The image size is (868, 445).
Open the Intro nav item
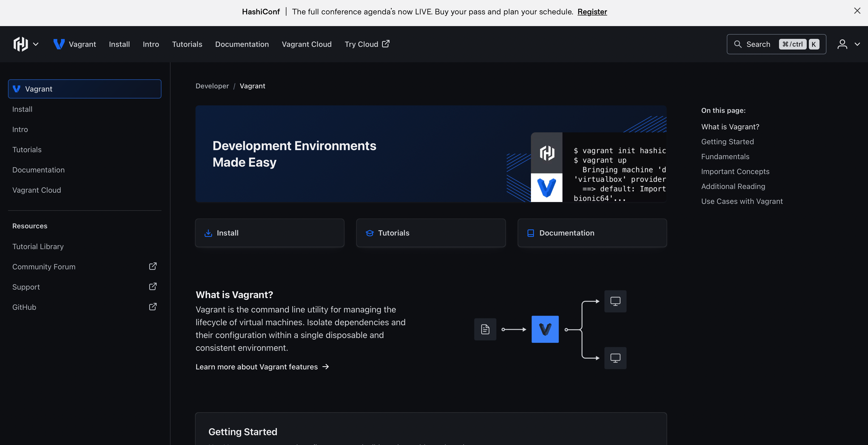tap(151, 44)
